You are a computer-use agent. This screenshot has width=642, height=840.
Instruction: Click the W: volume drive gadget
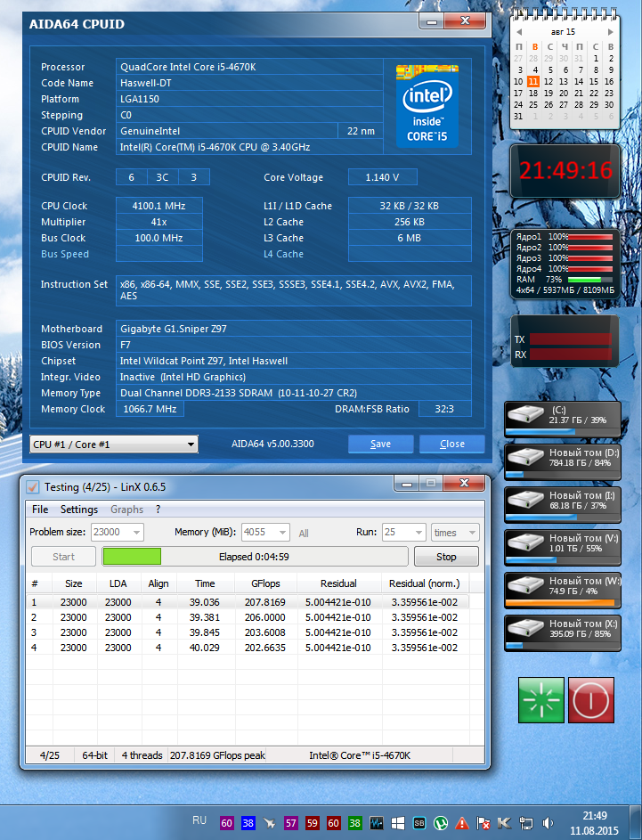tap(562, 591)
